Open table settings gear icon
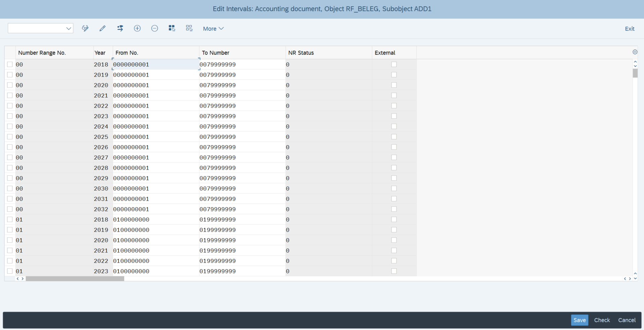This screenshot has width=644, height=330. pos(635,52)
